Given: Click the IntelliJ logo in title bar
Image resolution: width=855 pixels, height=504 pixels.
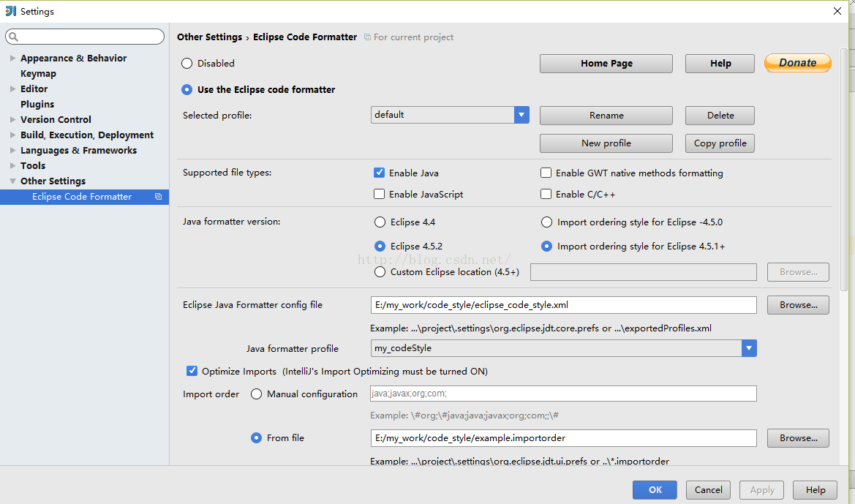Looking at the screenshot, I should click(x=10, y=11).
